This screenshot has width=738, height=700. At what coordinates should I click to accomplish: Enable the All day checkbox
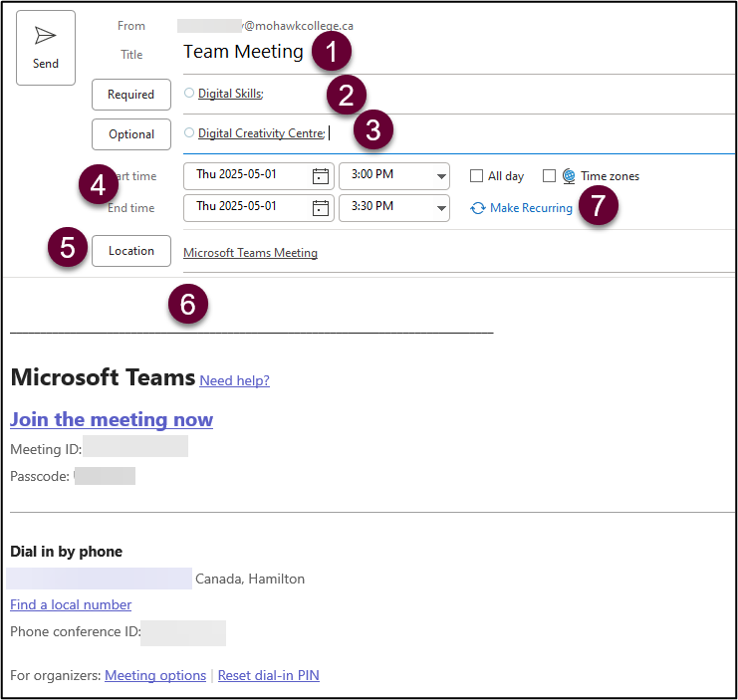pos(476,176)
